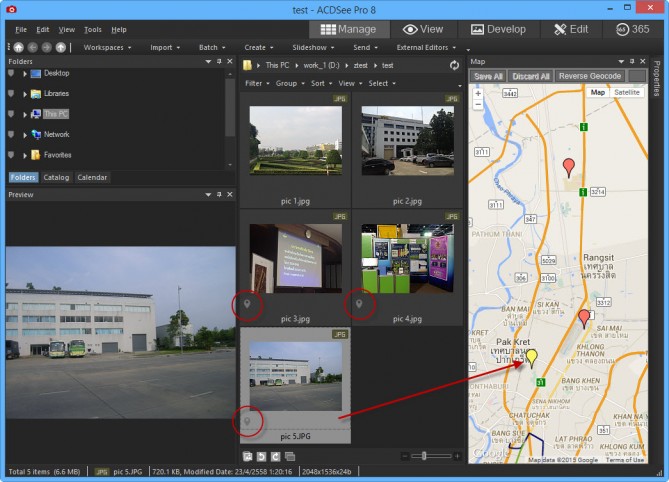The width and height of the screenshot is (669, 482).
Task: Click the breadcrumb folder icon
Action: [x=247, y=65]
